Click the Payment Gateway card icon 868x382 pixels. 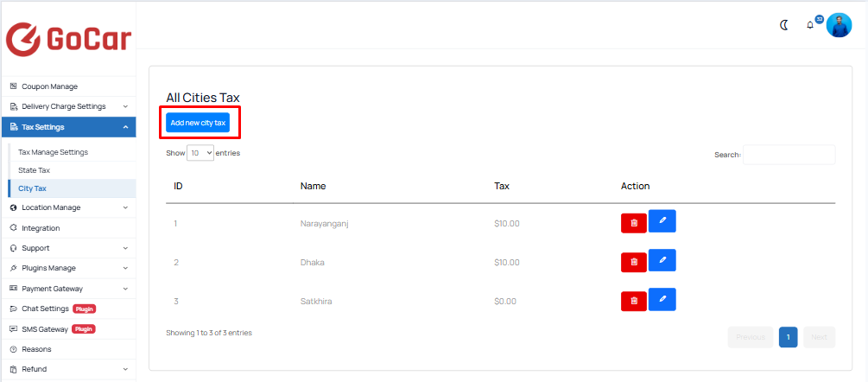pos(14,289)
